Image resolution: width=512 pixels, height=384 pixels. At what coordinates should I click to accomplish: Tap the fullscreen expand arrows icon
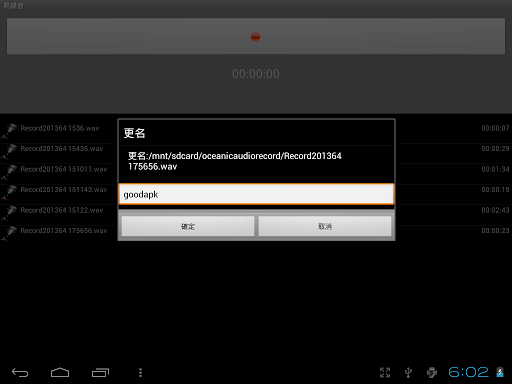coord(385,372)
